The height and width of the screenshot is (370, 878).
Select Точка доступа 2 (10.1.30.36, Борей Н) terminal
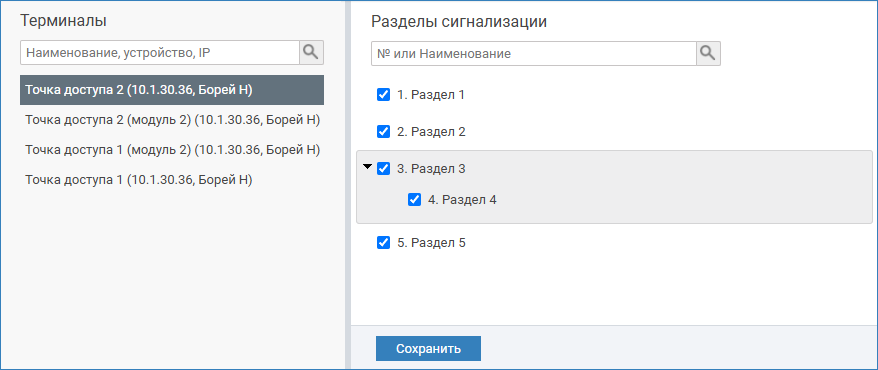pyautogui.click(x=172, y=90)
